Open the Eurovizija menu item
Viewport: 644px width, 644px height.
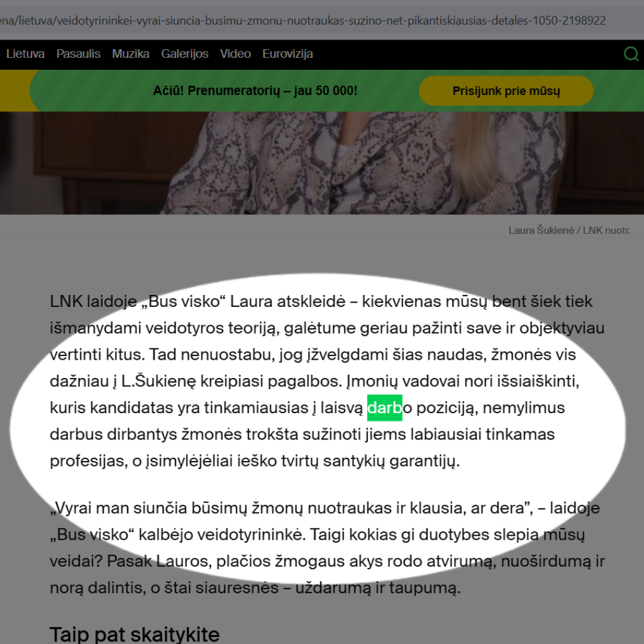(287, 54)
